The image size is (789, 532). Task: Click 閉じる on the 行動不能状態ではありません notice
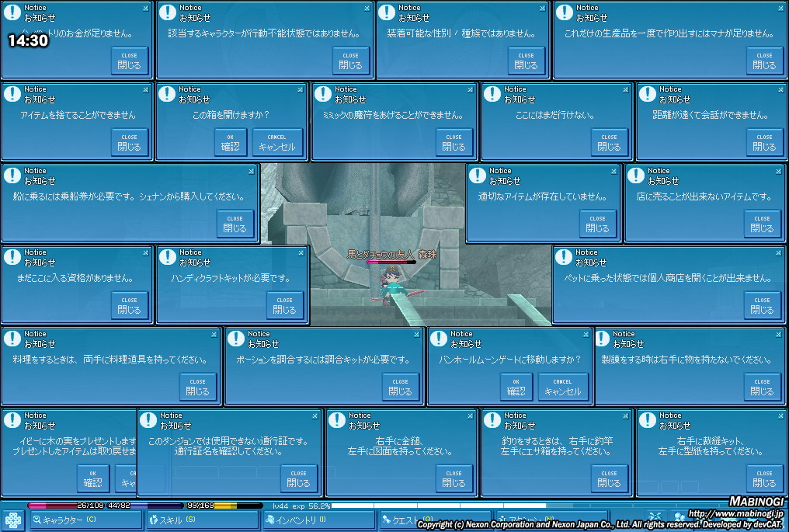(350, 61)
